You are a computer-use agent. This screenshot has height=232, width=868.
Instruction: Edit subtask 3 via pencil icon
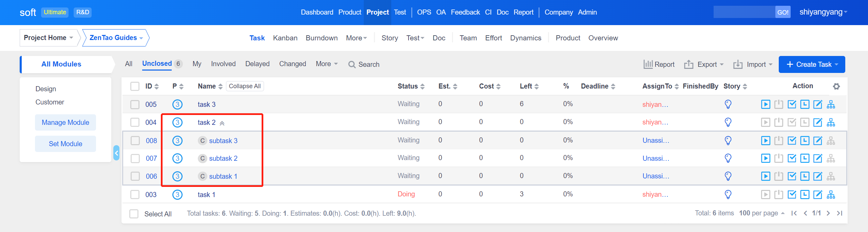(x=818, y=140)
